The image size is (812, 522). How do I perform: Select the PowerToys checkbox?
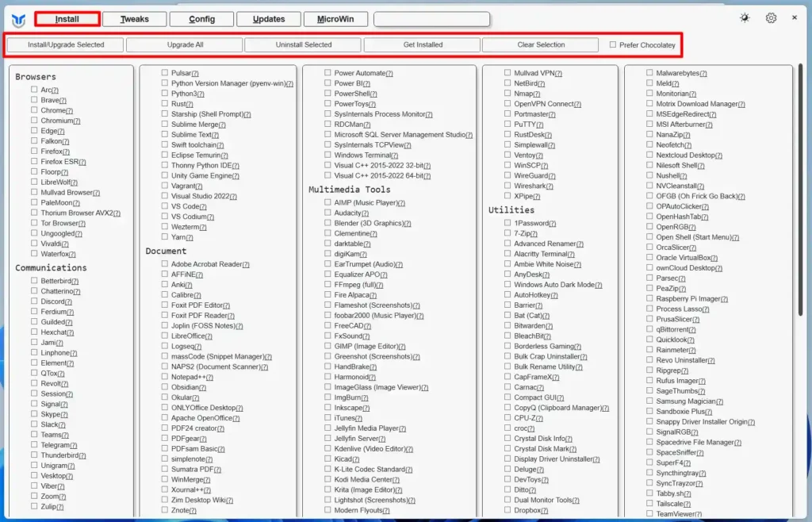327,104
